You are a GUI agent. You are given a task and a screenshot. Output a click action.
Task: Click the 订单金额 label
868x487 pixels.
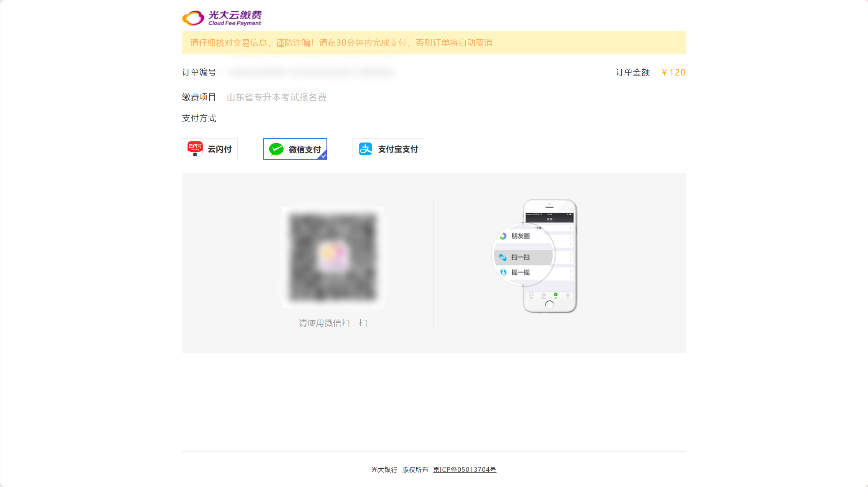(633, 72)
